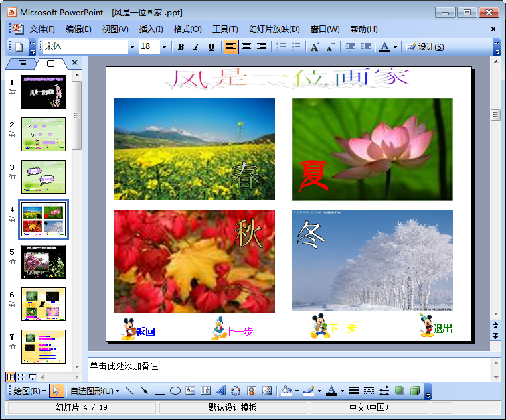This screenshot has height=420, width=506.
Task: Open the 绘图(R) drawing menu
Action: pos(30,391)
